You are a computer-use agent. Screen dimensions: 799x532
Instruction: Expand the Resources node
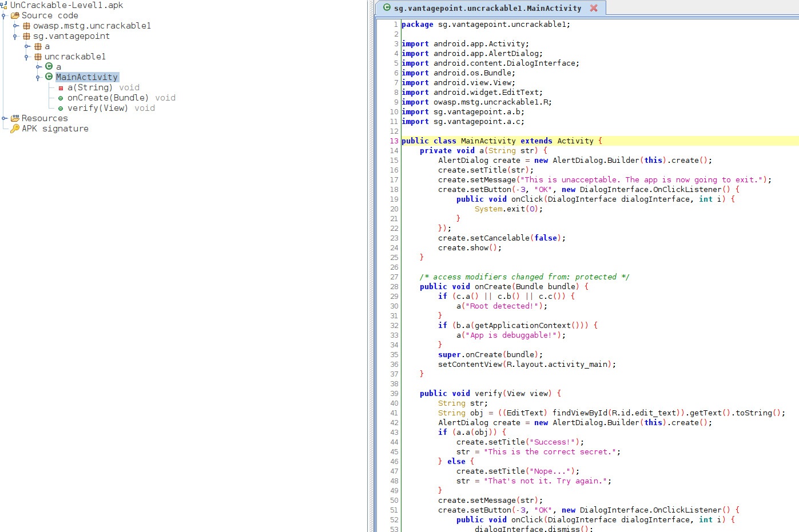4,118
